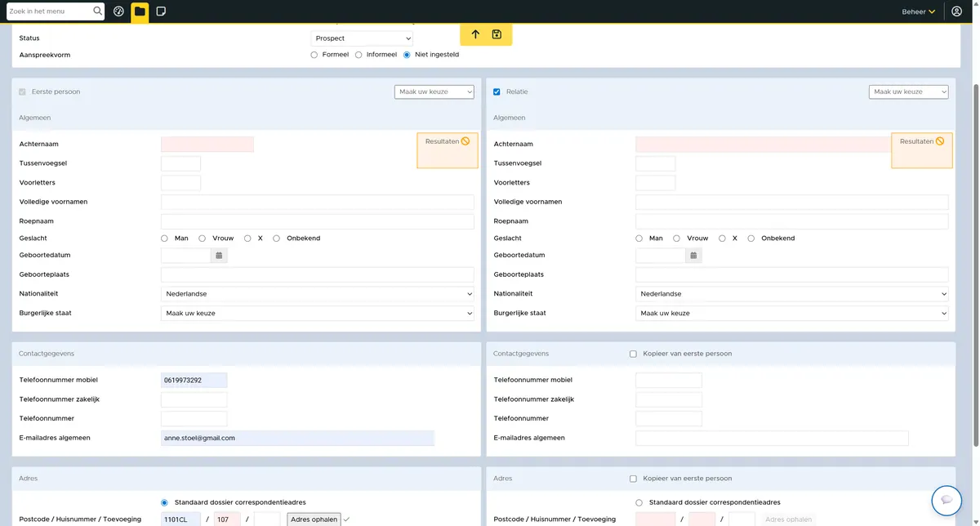The height and width of the screenshot is (526, 980).
Task: Open the folder icon in top bar
Action: coord(140,11)
